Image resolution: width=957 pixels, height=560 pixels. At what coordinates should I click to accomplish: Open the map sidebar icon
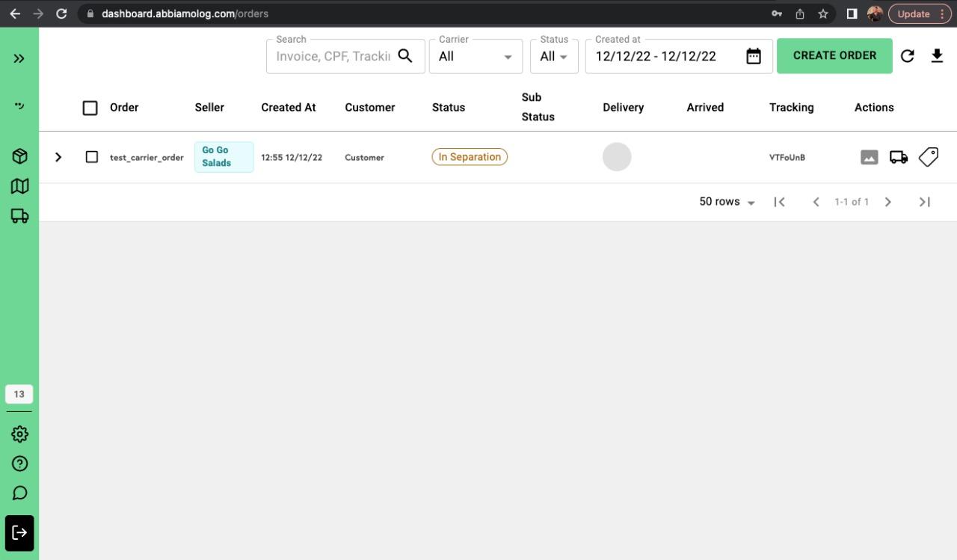click(x=19, y=186)
